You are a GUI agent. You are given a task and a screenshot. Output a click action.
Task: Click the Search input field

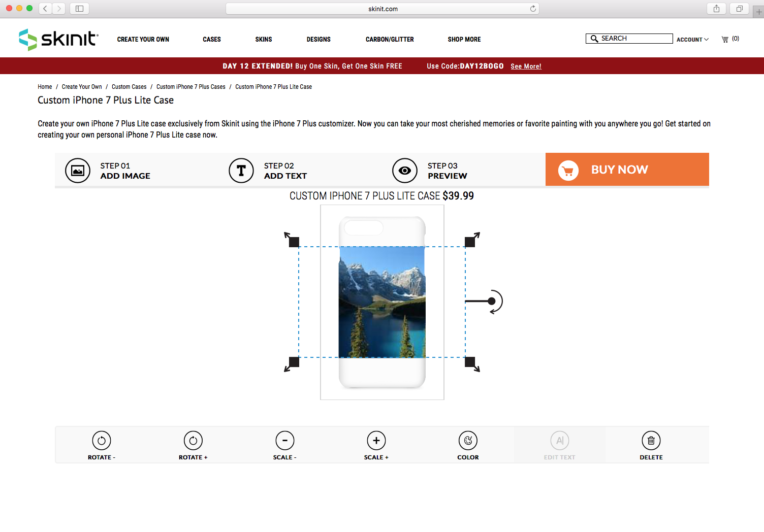[629, 39]
